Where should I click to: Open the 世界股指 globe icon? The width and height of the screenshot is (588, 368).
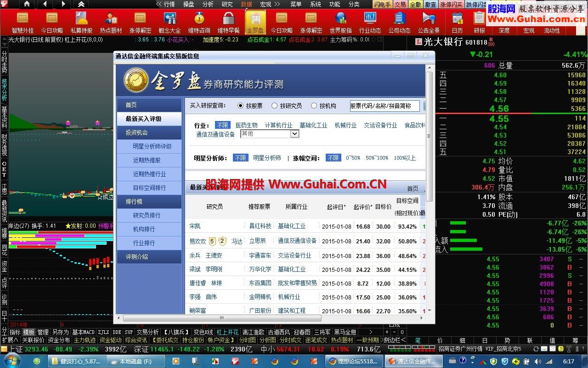pyautogui.click(x=340, y=22)
